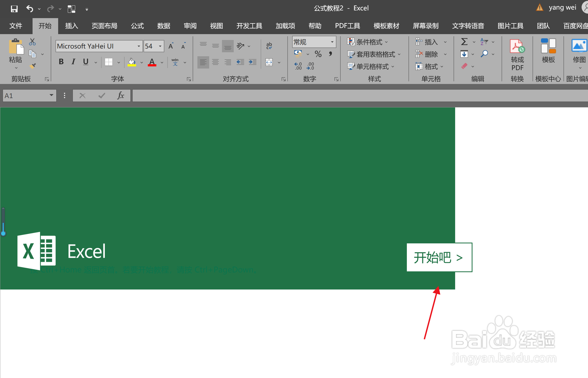Apply the yellow fill color bucket
This screenshot has width=588, height=378.
132,62
